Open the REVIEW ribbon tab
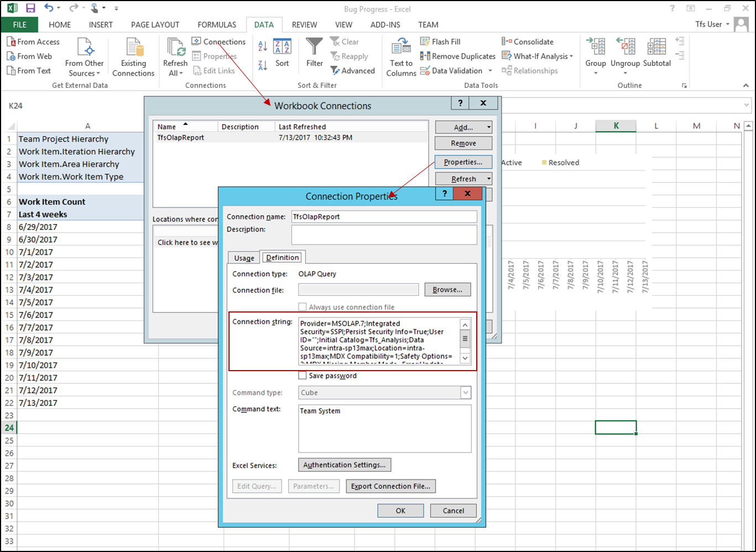The width and height of the screenshot is (756, 552). (304, 24)
